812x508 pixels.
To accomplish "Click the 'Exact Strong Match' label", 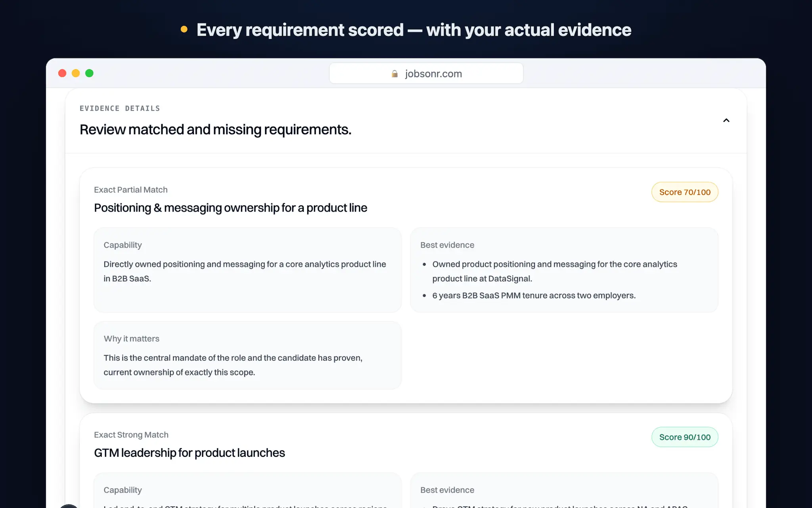I will coord(131,435).
